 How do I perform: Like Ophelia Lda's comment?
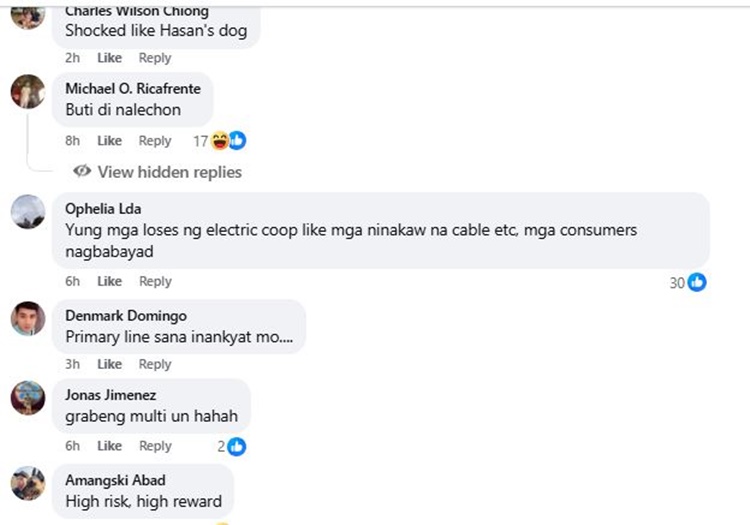click(x=110, y=281)
